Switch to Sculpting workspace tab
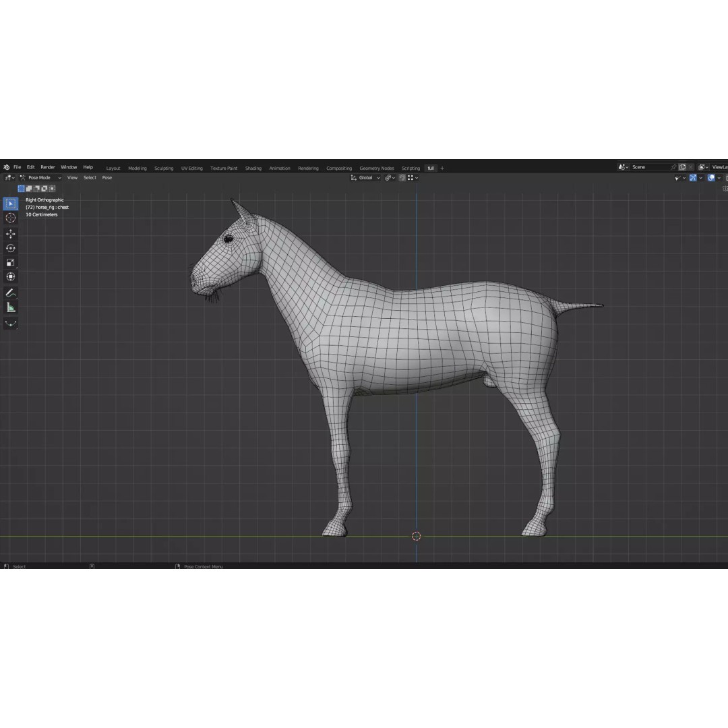 pos(164,168)
